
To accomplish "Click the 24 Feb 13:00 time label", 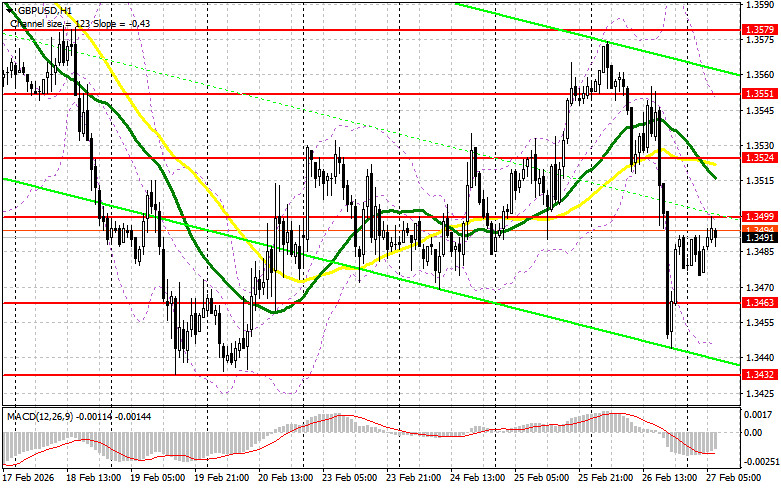I will tap(478, 478).
